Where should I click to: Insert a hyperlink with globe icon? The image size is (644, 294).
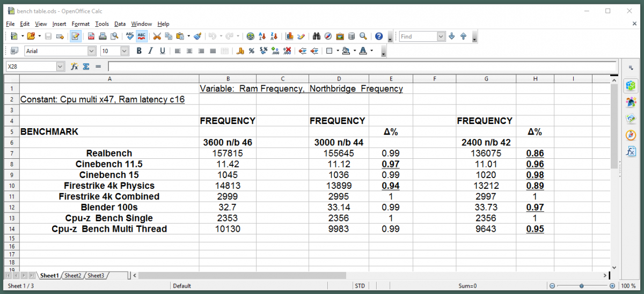[x=251, y=36]
